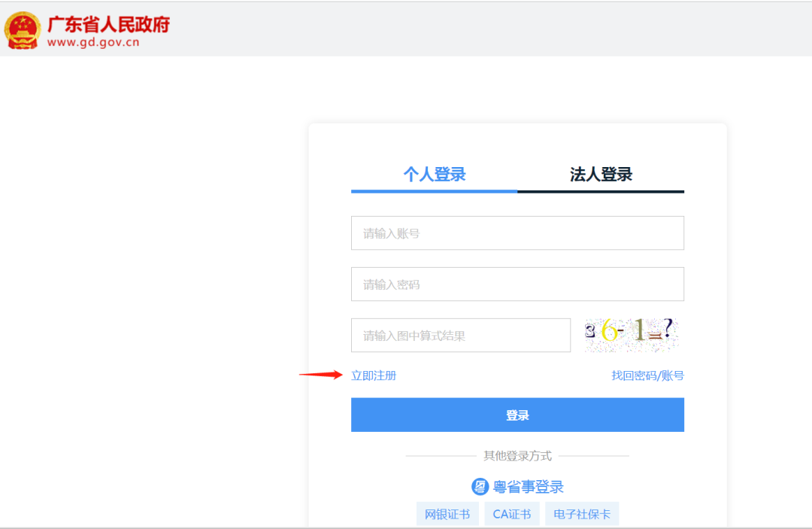This screenshot has width=812, height=529.
Task: Focus the 请输入图中算式结果 captcha field
Action: tap(461, 335)
